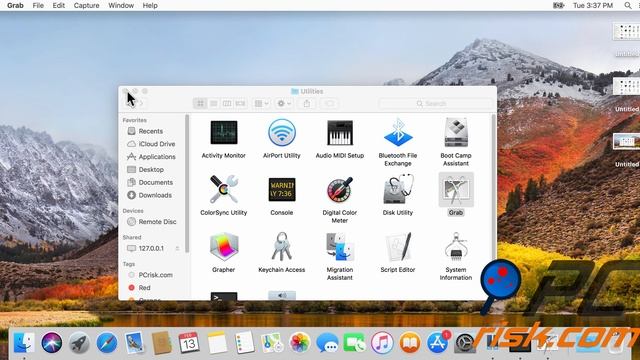Viewport: 640px width, 360px height.
Task: Switch Finder to list view
Action: (x=213, y=104)
